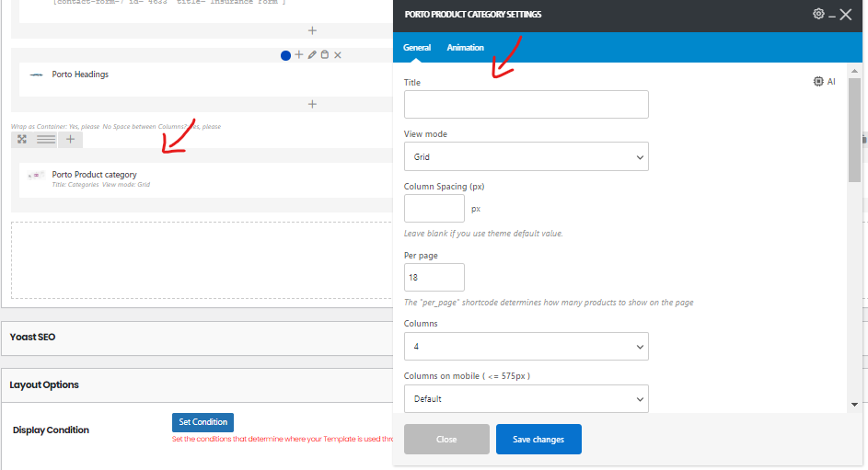The image size is (868, 470).
Task: Close the Porto Product Category Settings panel
Action: [845, 15]
